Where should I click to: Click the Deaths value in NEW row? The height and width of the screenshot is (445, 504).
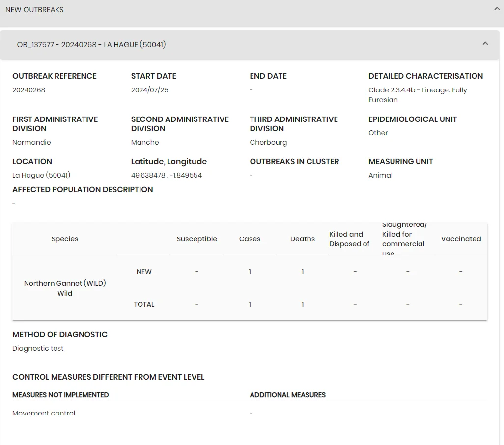click(x=303, y=272)
